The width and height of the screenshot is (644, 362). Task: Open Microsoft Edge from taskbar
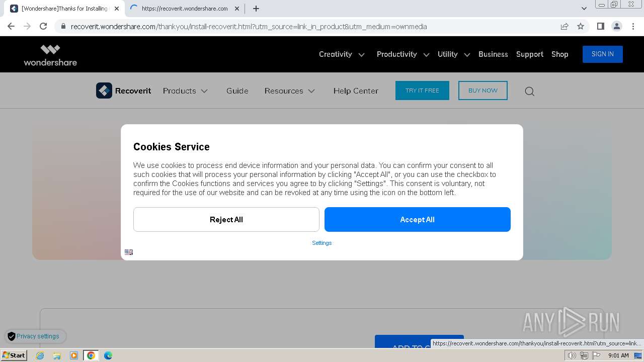point(108,355)
